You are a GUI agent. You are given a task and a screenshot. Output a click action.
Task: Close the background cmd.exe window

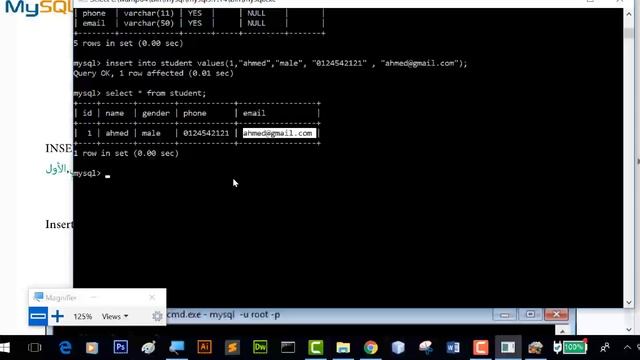556,314
